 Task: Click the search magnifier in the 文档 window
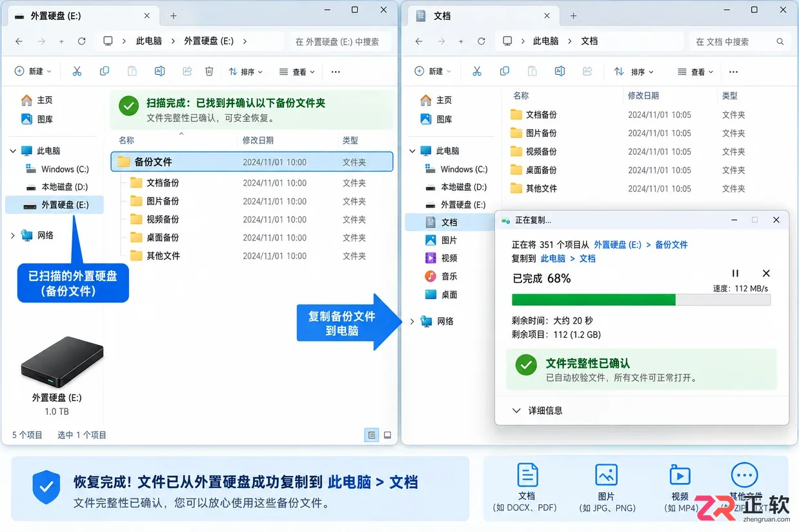(x=780, y=42)
